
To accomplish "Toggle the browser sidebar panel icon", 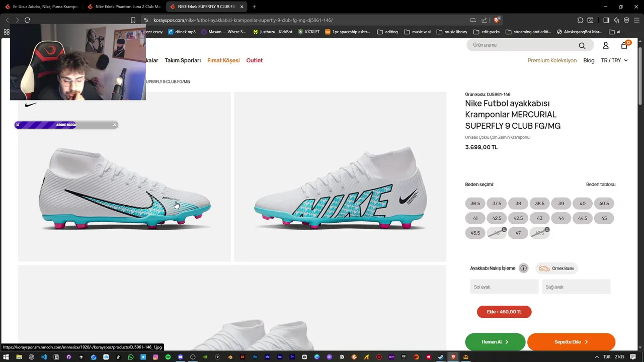I will (606, 20).
